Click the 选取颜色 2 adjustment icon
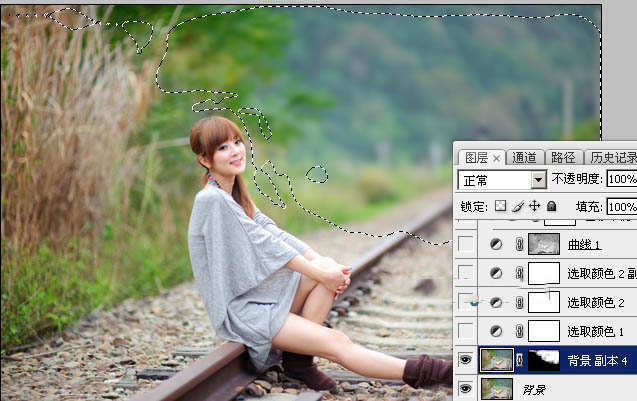Screen dimensions: 637x401 (x=496, y=302)
